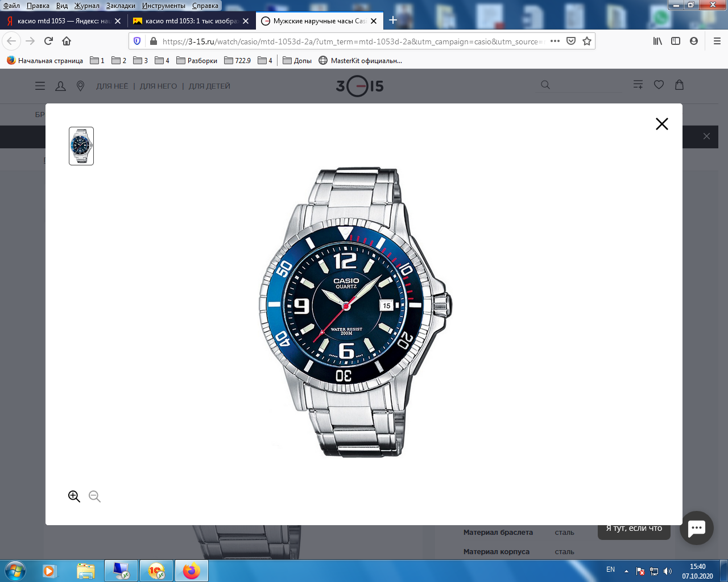728x582 pixels.
Task: Open the chat support bubble
Action: tap(696, 528)
